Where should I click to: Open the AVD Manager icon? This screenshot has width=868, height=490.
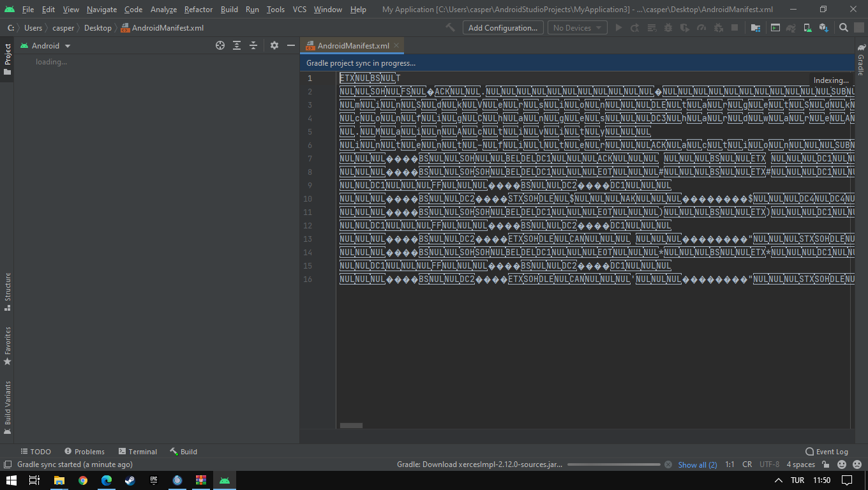[807, 28]
